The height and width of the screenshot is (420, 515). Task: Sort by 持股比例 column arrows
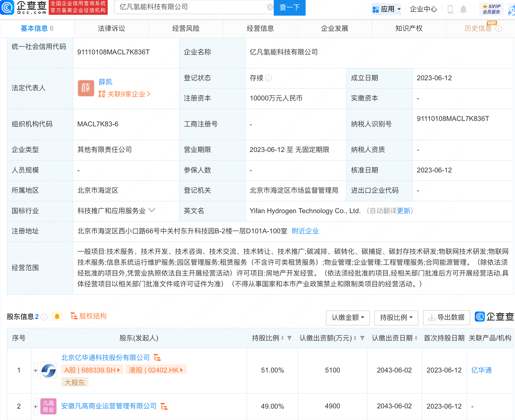(283, 338)
